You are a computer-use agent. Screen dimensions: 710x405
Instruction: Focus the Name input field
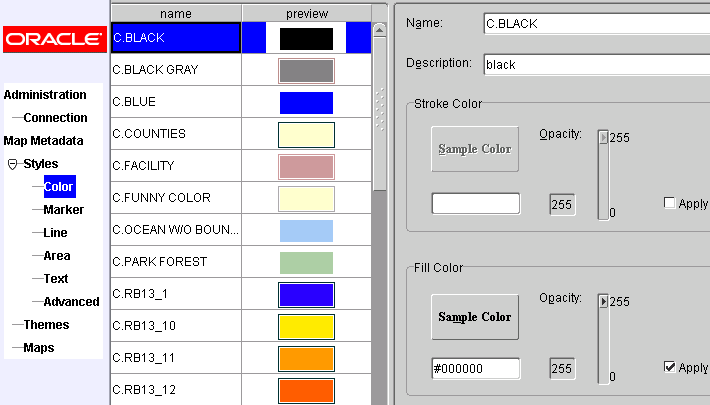click(597, 24)
